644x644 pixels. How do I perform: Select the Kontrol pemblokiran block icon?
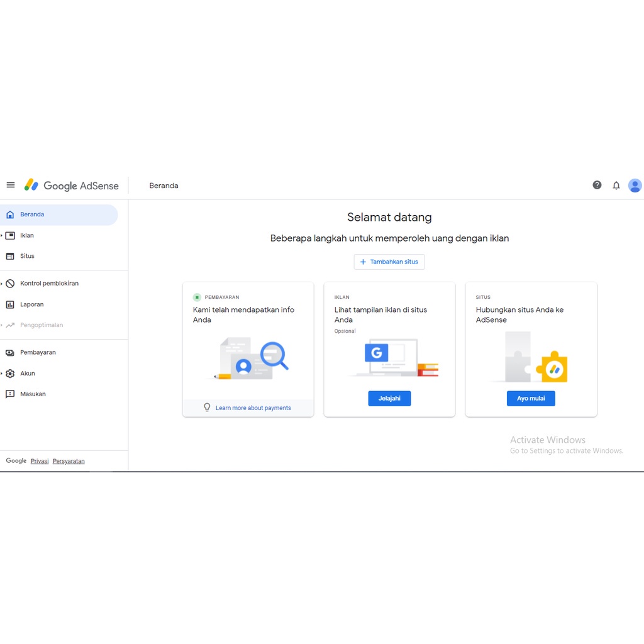click(x=9, y=284)
